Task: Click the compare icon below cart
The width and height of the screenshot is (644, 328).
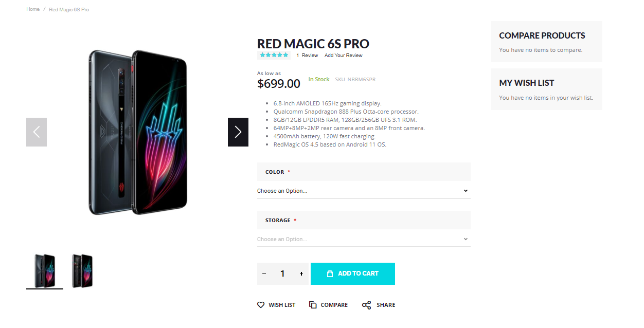Action: 313,305
